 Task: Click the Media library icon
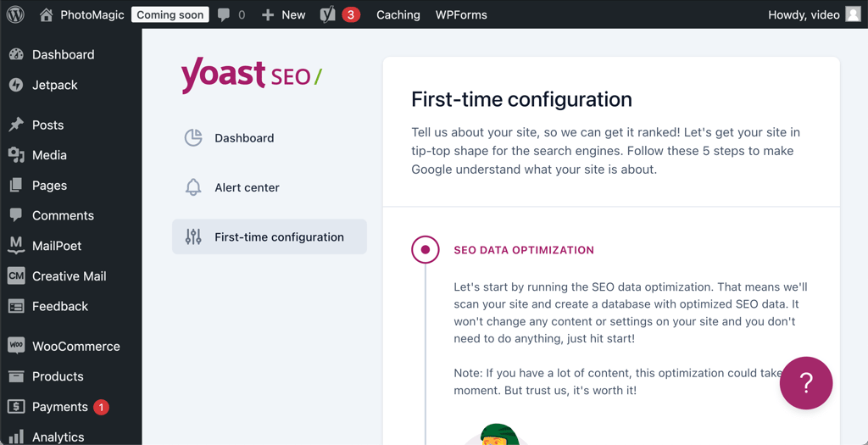tap(16, 155)
